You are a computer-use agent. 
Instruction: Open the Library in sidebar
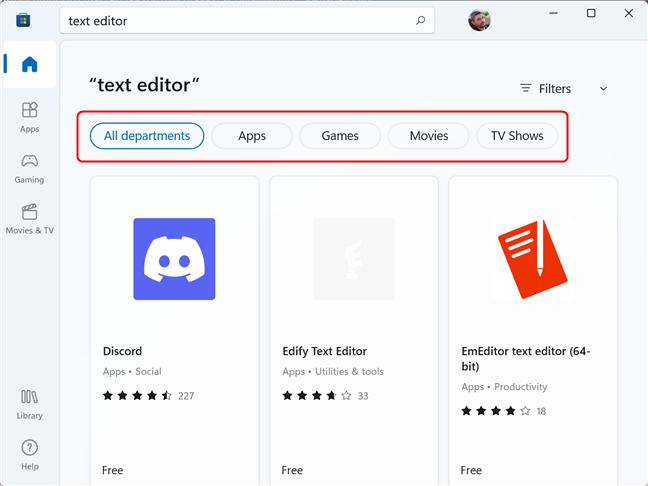[29, 405]
